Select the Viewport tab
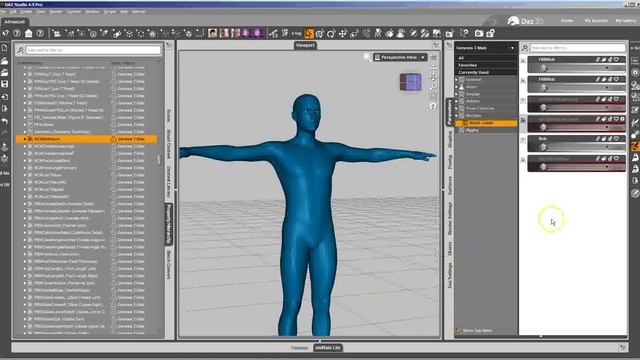Viewport: 640px width, 360px height. click(305, 45)
